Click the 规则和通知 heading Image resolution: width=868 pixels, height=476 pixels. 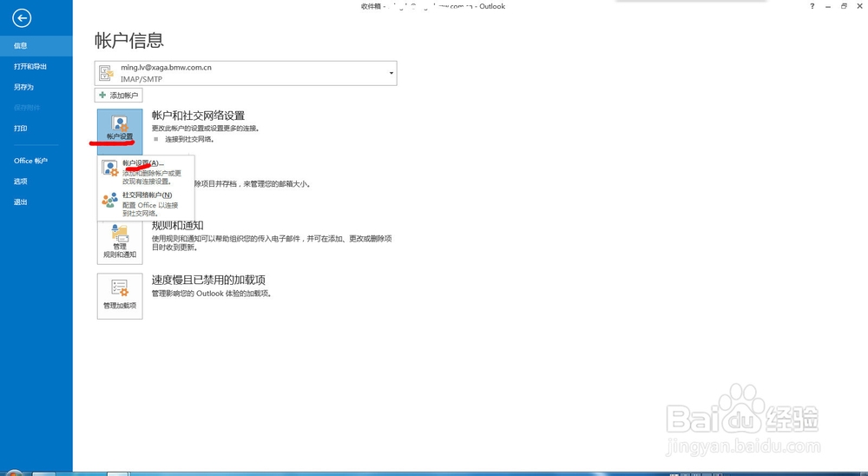click(178, 226)
